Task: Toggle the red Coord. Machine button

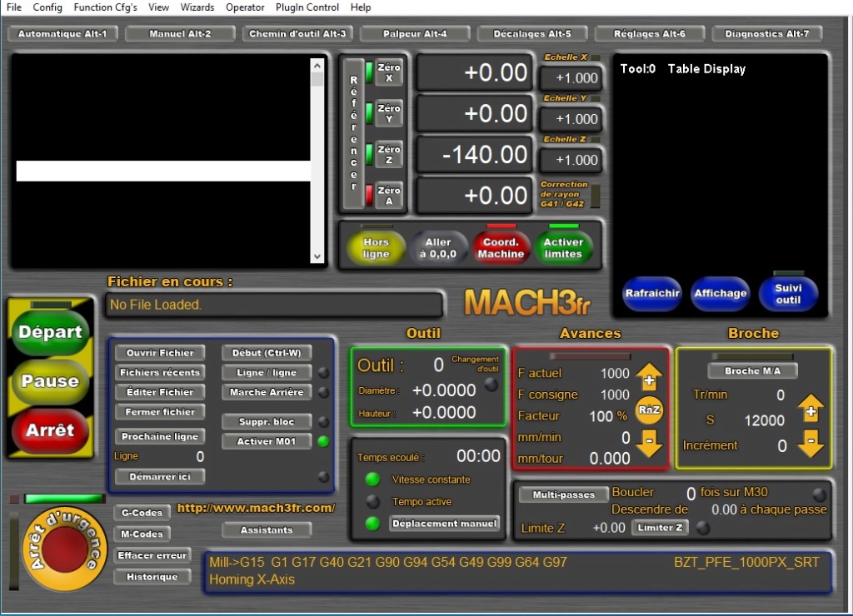Action: pyautogui.click(x=501, y=248)
